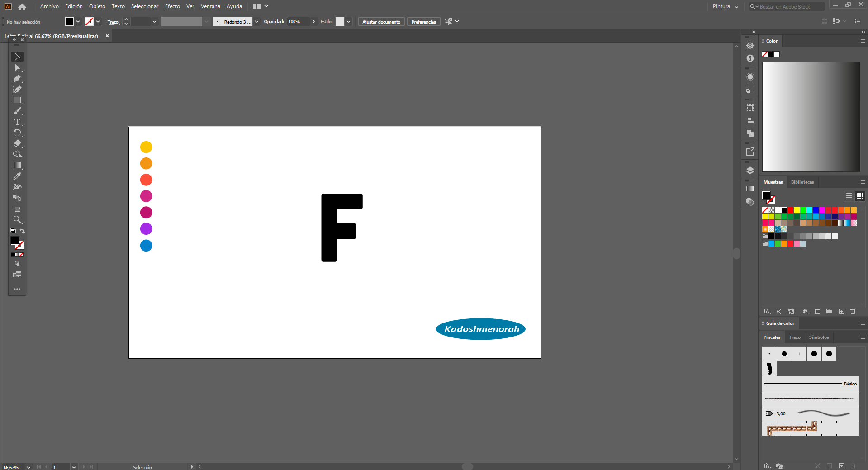Open arrange documents dropdown
This screenshot has width=868, height=470.
click(x=261, y=6)
